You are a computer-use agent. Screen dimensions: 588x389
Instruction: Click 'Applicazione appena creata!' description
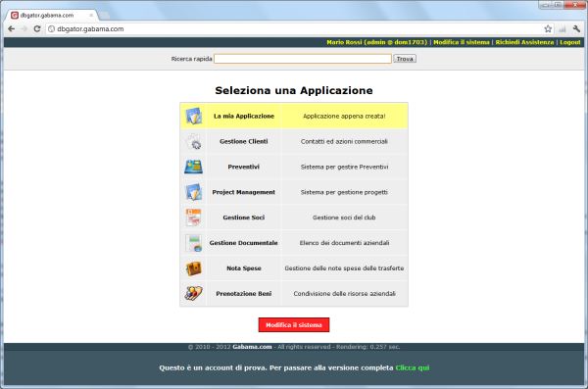point(344,116)
